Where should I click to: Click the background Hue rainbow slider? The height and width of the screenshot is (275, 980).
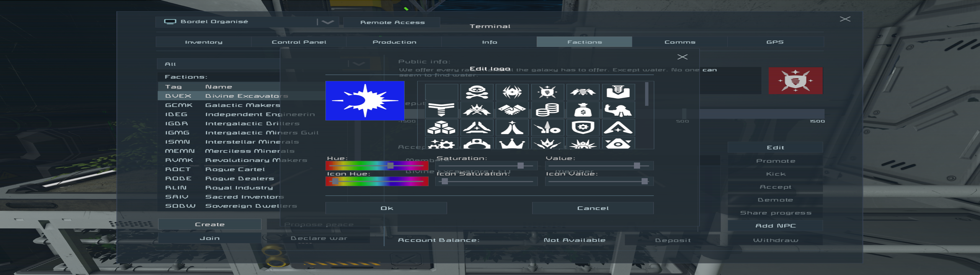377,166
